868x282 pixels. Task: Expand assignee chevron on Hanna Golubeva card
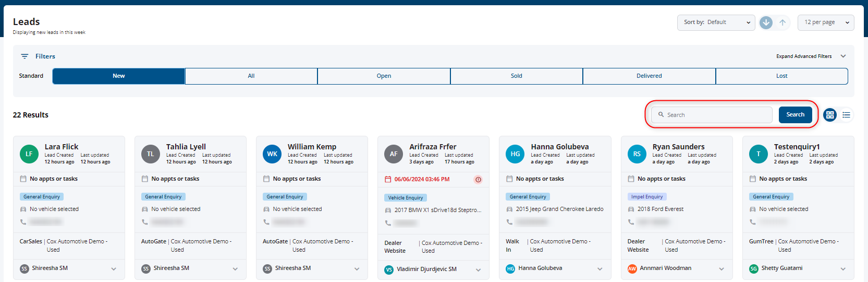[600, 269]
